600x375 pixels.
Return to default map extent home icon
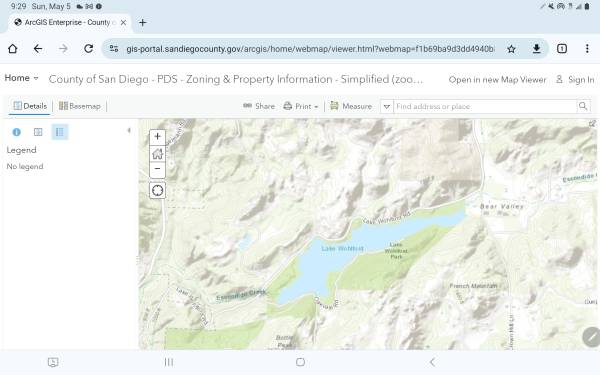[157, 153]
